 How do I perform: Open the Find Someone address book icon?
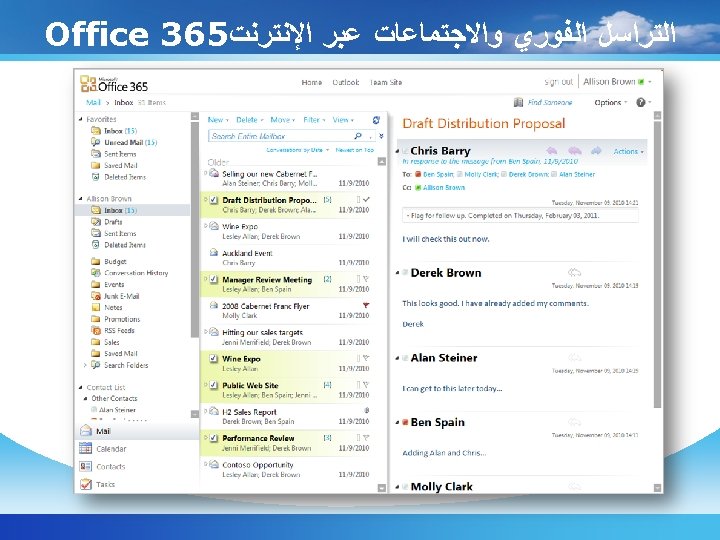[x=518, y=102]
